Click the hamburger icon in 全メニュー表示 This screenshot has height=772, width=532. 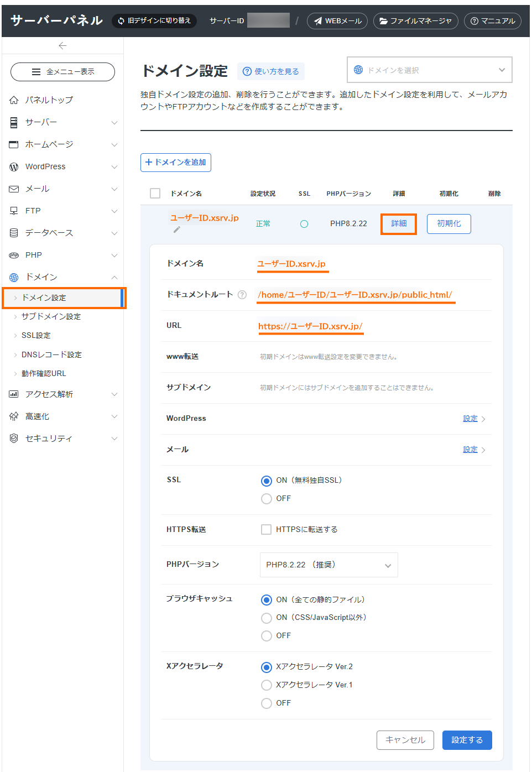tap(36, 72)
